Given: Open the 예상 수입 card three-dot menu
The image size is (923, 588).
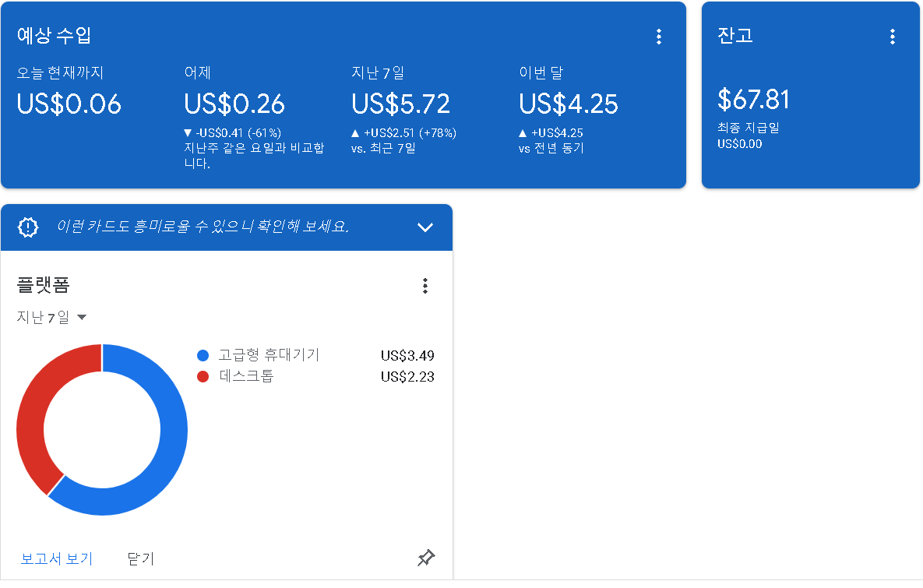Looking at the screenshot, I should tap(659, 37).
